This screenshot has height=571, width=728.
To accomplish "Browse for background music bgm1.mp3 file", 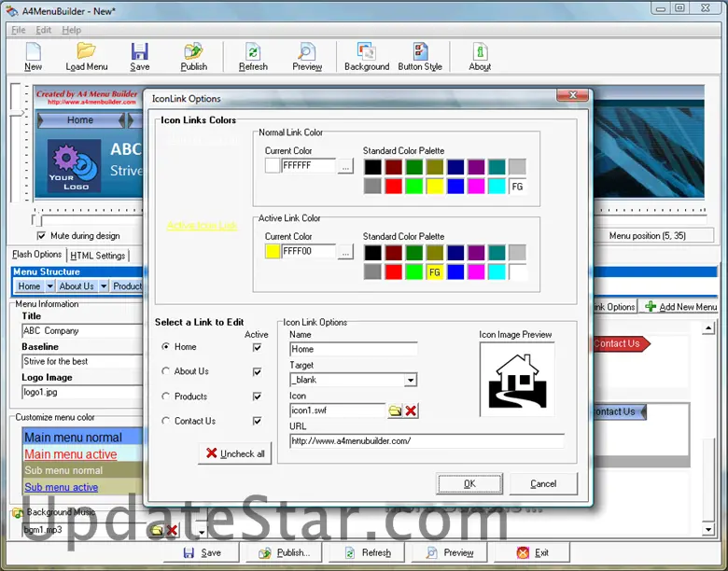I will coord(157,530).
